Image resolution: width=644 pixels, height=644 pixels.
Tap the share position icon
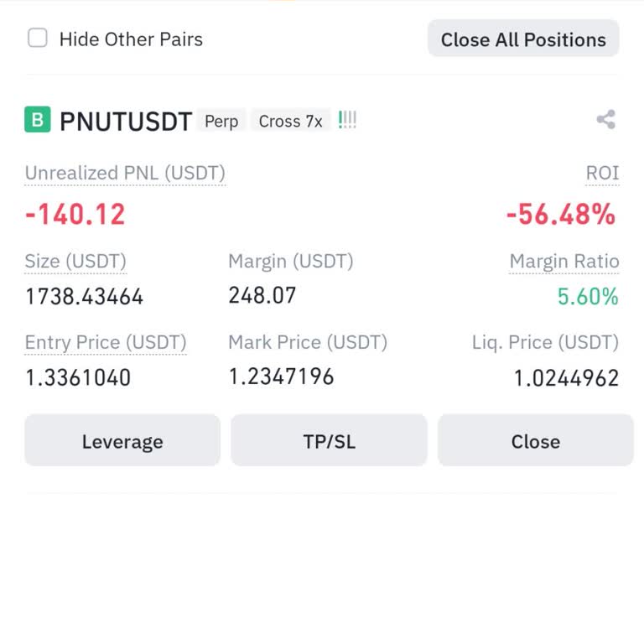[605, 120]
